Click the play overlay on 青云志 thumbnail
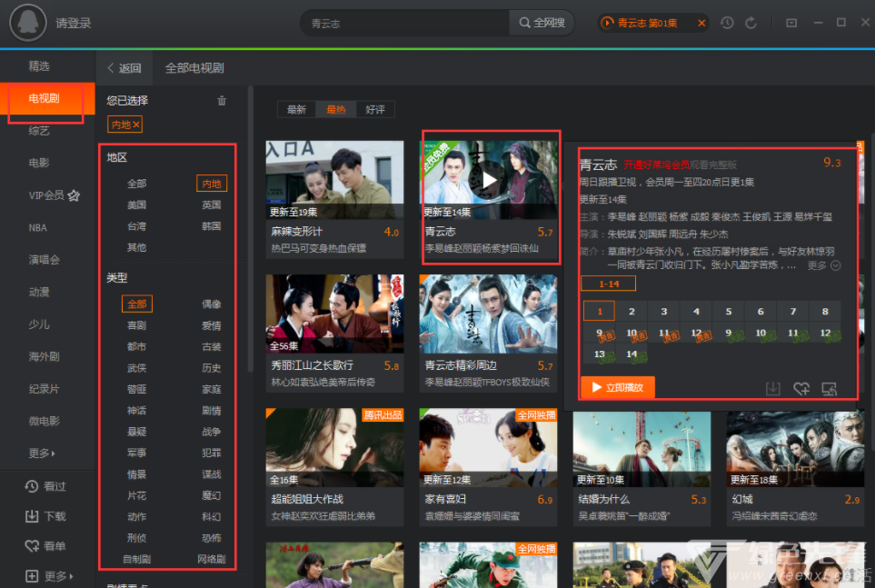Screen dimensions: 875x588 (489, 180)
